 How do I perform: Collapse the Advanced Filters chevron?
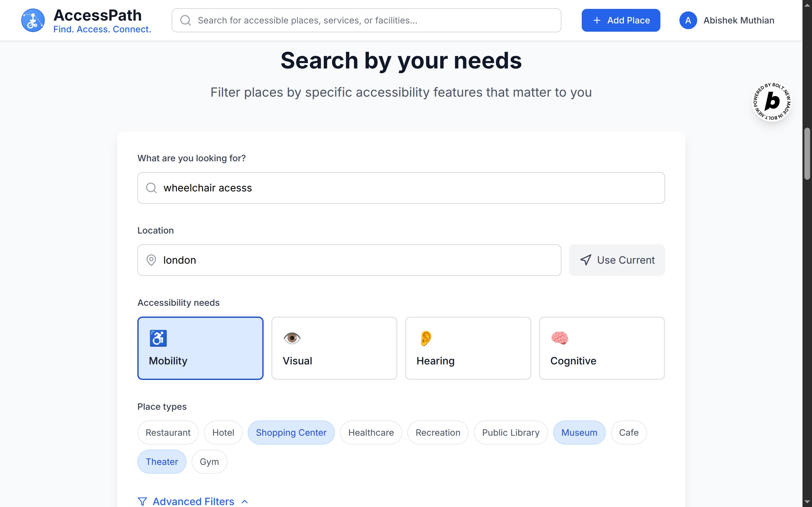coord(245,502)
